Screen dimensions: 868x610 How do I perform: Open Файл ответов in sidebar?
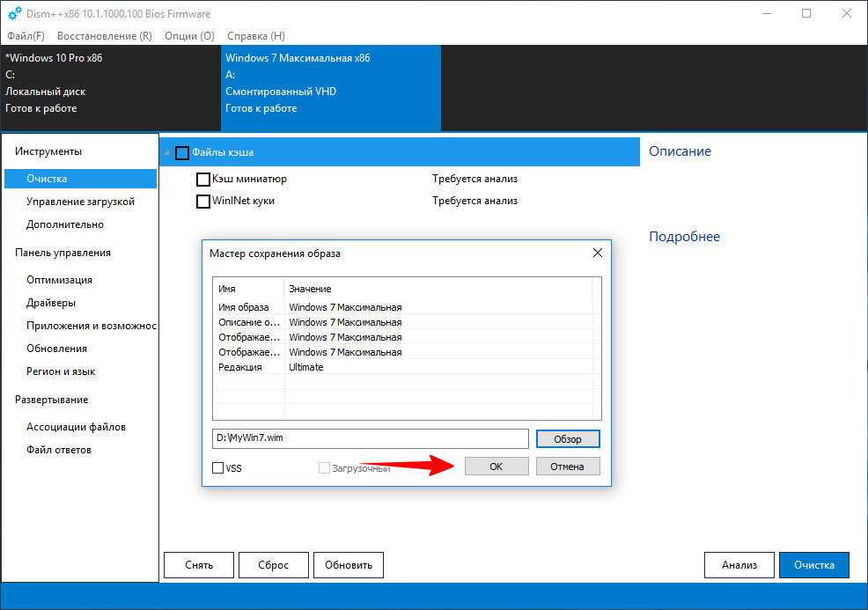pyautogui.click(x=59, y=450)
